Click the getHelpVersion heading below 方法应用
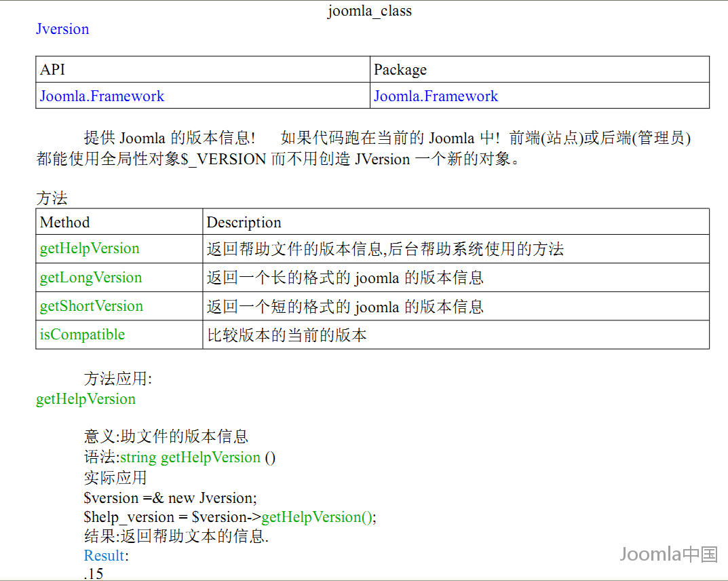This screenshot has width=728, height=581. [86, 399]
